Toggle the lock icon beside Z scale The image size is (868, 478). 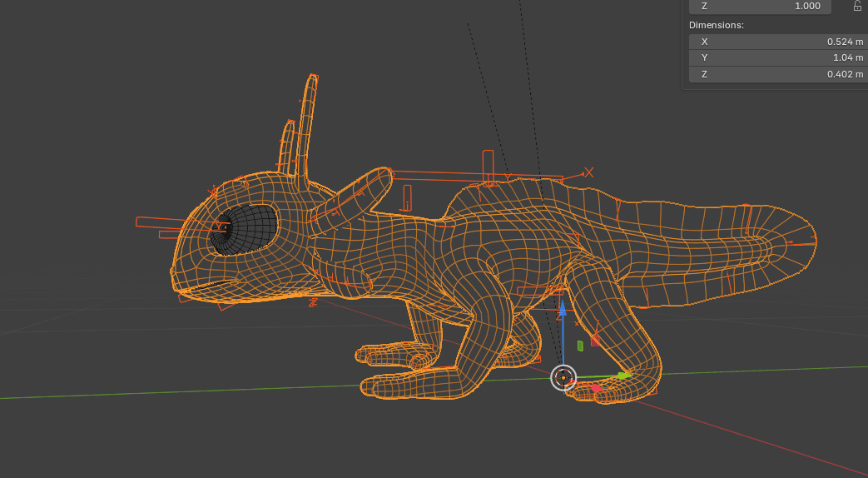point(857,6)
